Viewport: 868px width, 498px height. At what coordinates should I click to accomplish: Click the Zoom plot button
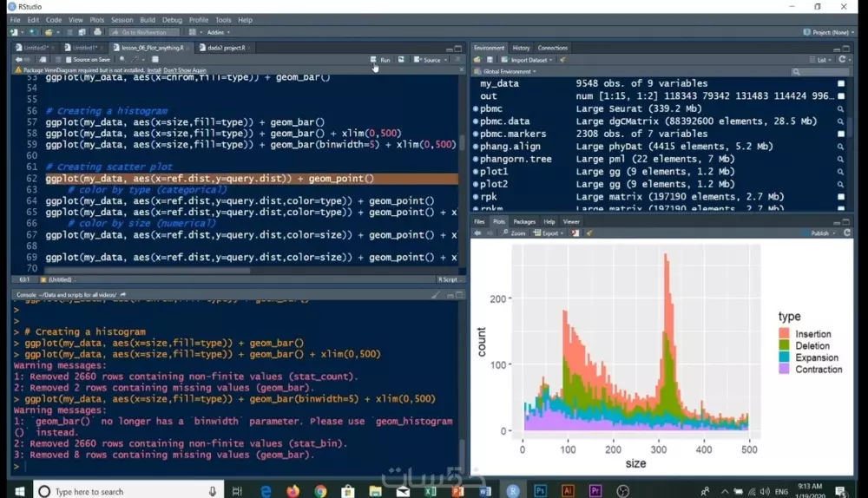(x=514, y=233)
